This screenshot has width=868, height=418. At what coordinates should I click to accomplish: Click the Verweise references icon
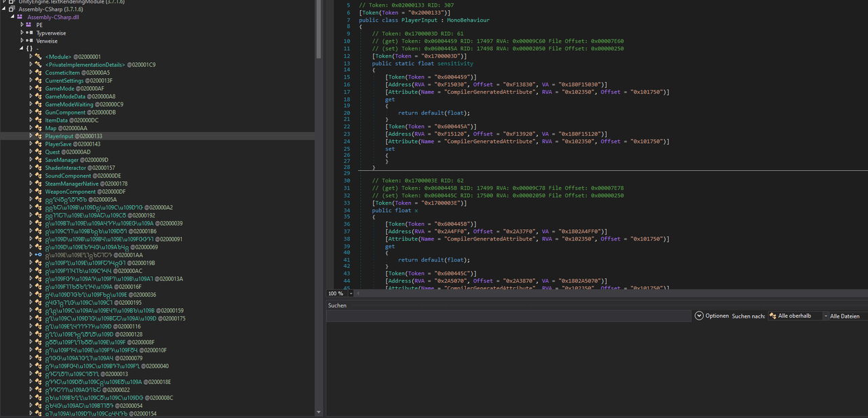click(30, 41)
